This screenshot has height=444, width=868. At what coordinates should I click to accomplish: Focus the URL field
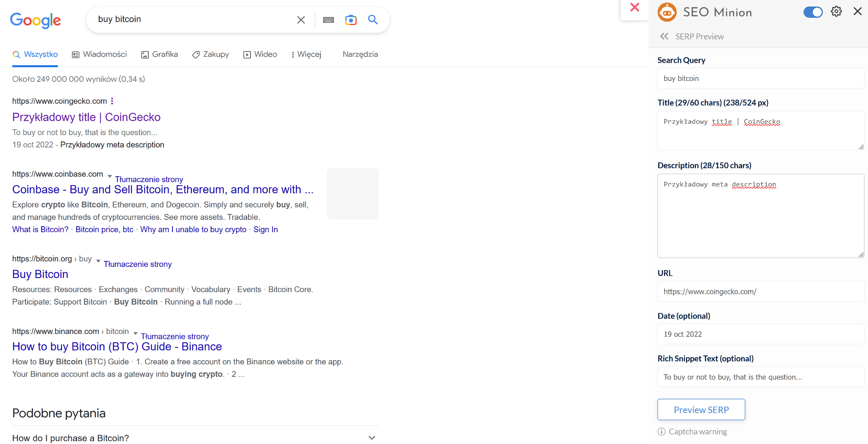tap(760, 291)
